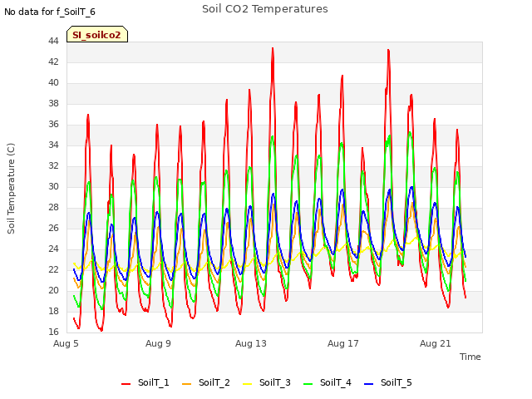Click the 28 y-axis tick label
Viewport: 532px width, 399px height.
click(53, 207)
